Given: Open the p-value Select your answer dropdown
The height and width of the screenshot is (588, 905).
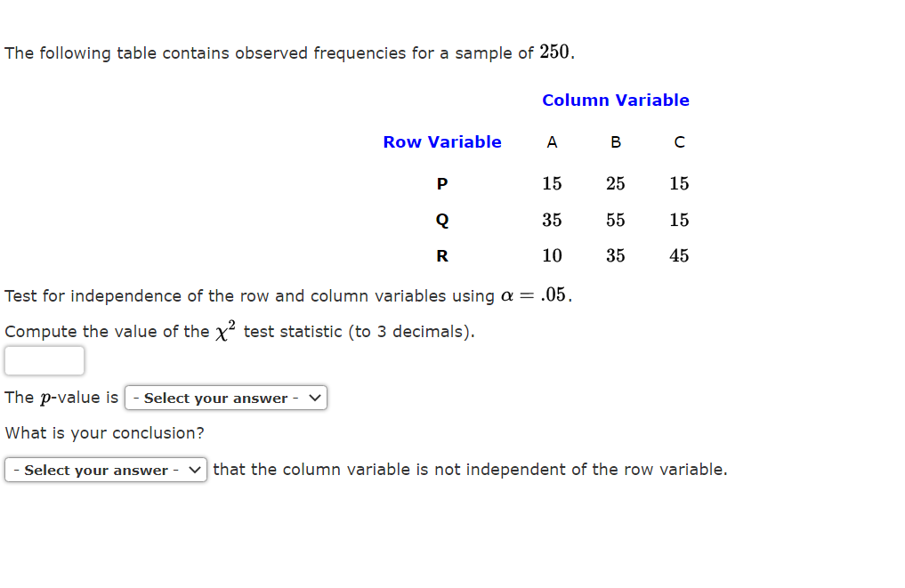Looking at the screenshot, I should [x=225, y=398].
